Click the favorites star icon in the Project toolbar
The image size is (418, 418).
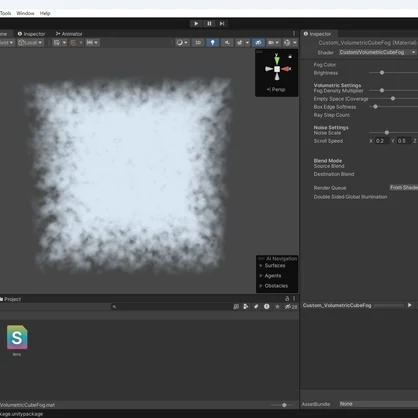277,307
